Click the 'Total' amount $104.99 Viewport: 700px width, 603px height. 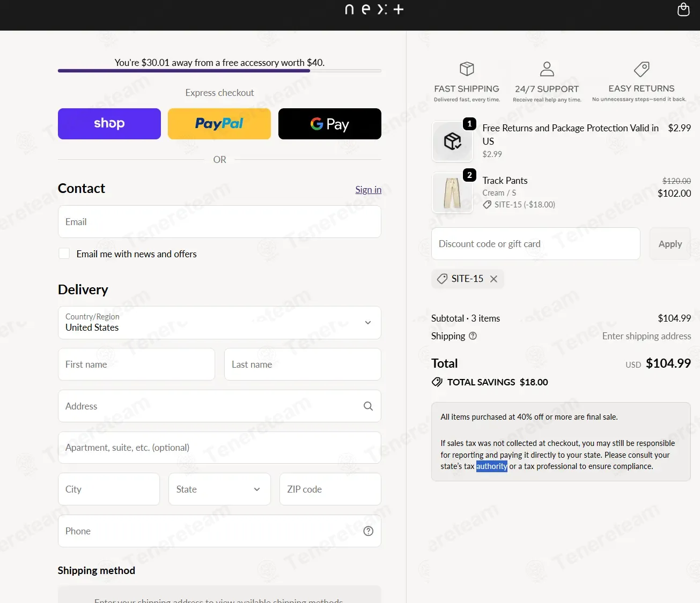(x=668, y=363)
